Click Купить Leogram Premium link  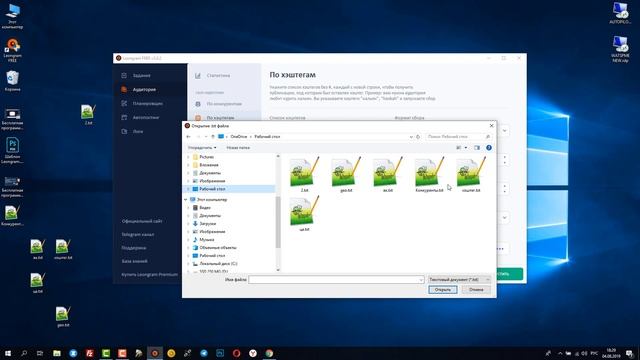pyautogui.click(x=149, y=274)
